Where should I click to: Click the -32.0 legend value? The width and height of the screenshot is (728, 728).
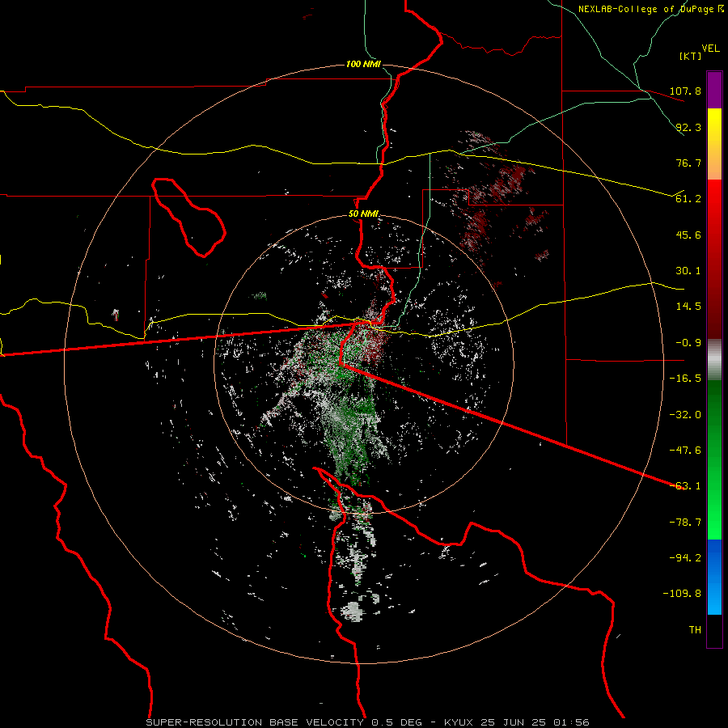coord(685,415)
